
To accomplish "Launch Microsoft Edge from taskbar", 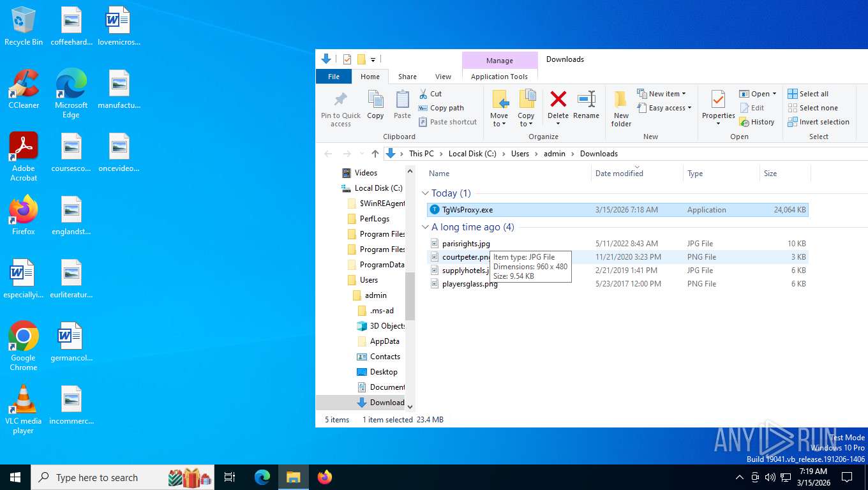I will [x=262, y=477].
